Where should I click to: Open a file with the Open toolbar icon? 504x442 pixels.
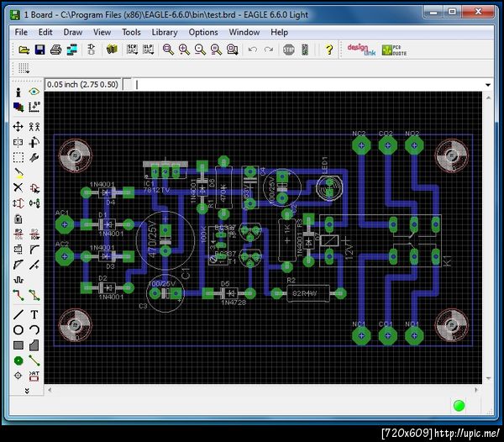pos(24,50)
